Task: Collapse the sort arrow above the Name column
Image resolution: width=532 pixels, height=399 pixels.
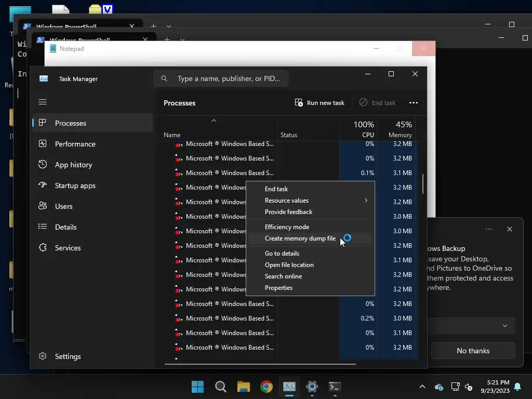Action: pos(214,121)
